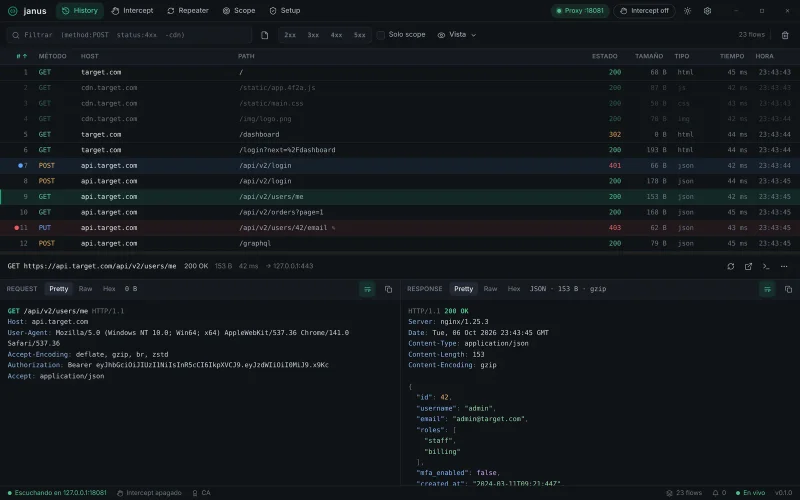Go to the Scope tab

[239, 11]
